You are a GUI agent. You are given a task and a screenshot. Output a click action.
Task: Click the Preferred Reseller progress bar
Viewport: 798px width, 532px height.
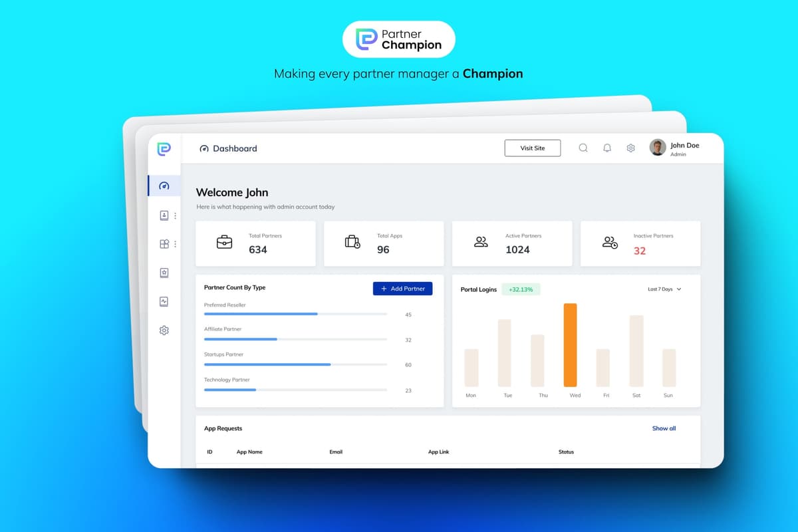pyautogui.click(x=295, y=314)
